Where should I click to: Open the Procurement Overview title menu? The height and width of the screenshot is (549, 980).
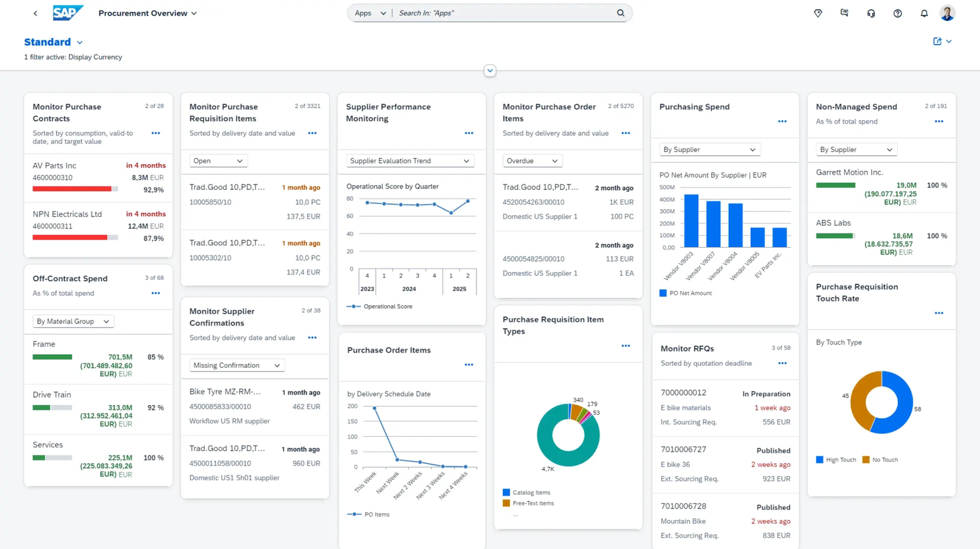[148, 13]
